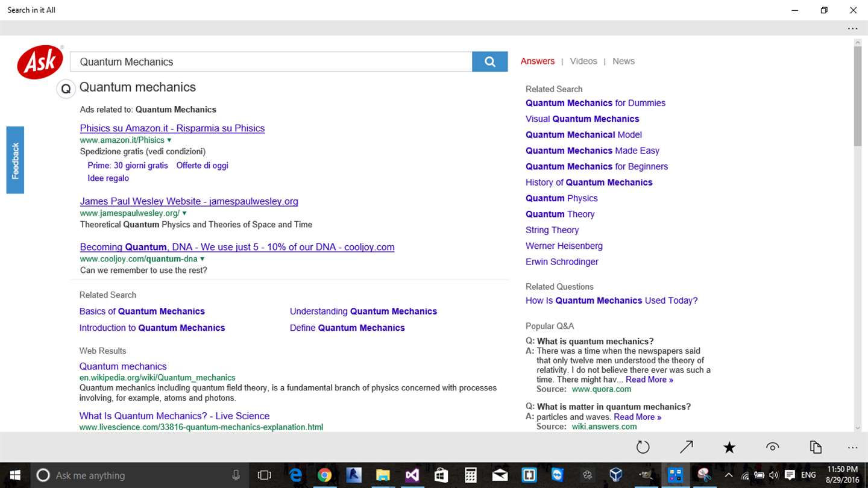Image resolution: width=868 pixels, height=488 pixels.
Task: Click the Offerte di oggi link
Action: click(x=202, y=166)
